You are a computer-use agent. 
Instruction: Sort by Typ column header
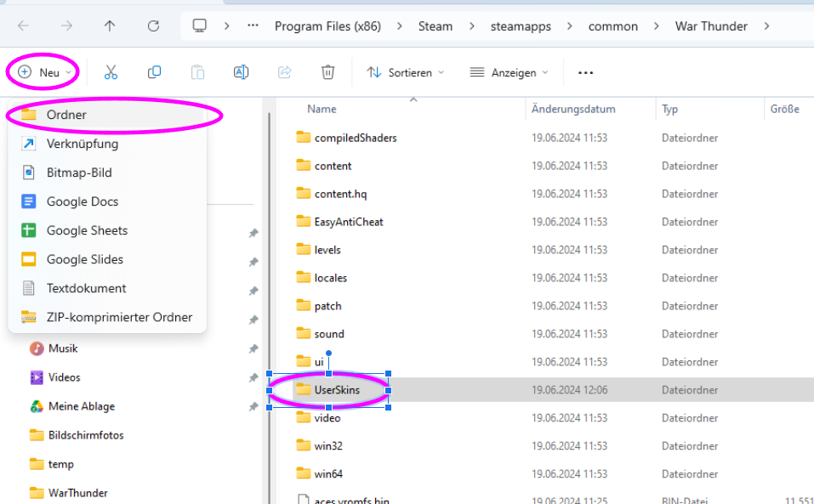[x=669, y=110]
